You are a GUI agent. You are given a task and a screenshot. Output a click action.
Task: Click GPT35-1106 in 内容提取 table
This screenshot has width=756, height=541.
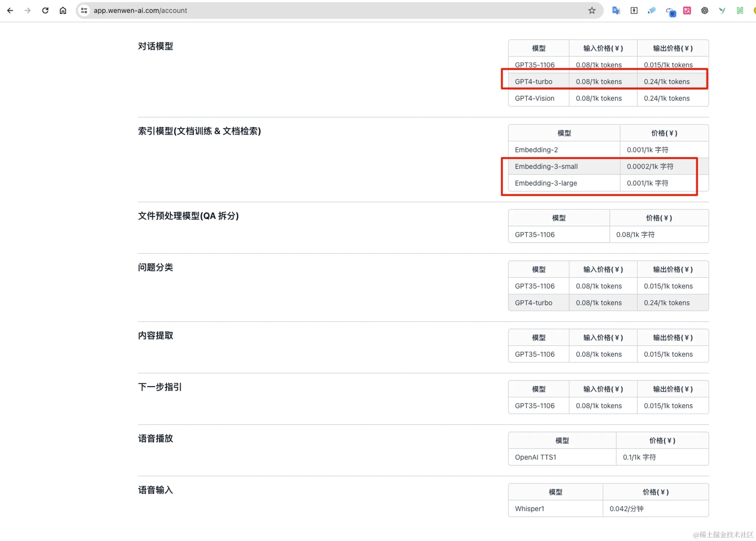pyautogui.click(x=539, y=354)
